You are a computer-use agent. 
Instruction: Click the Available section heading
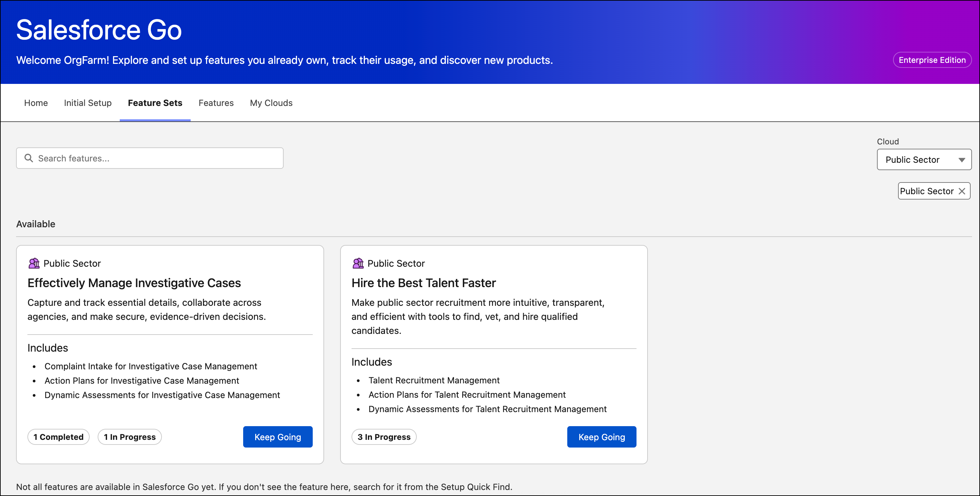36,224
